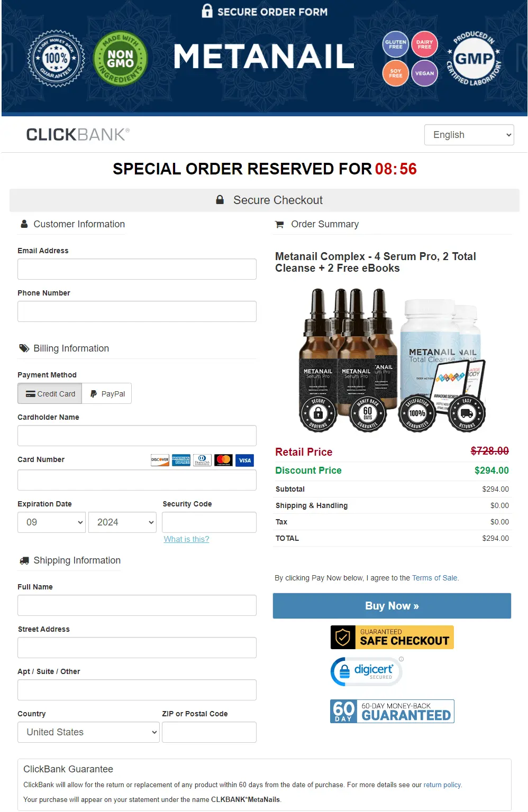Select PayPal as the payment method

click(106, 393)
